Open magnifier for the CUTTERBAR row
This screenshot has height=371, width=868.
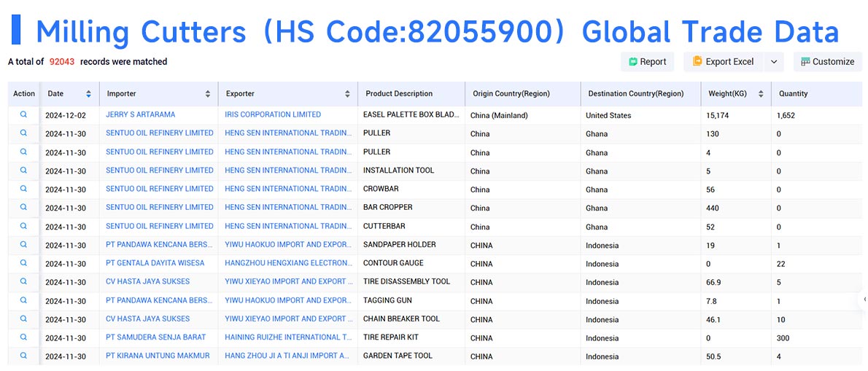pos(23,225)
